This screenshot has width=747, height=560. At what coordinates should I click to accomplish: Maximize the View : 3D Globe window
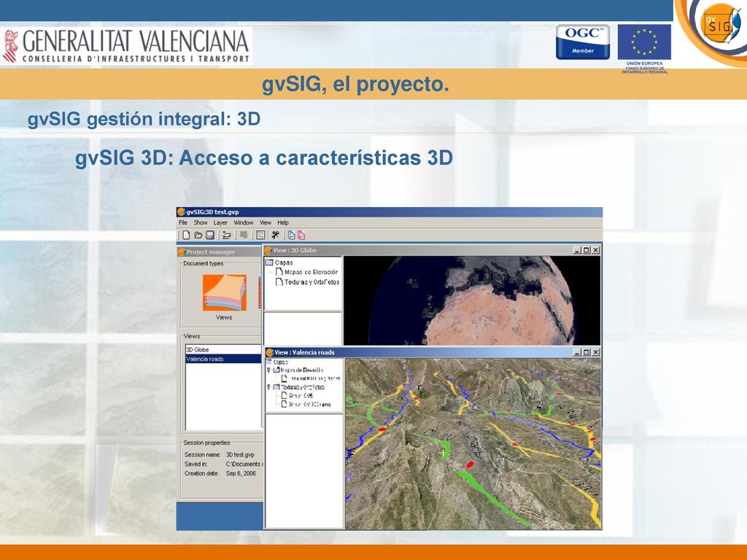coord(587,250)
